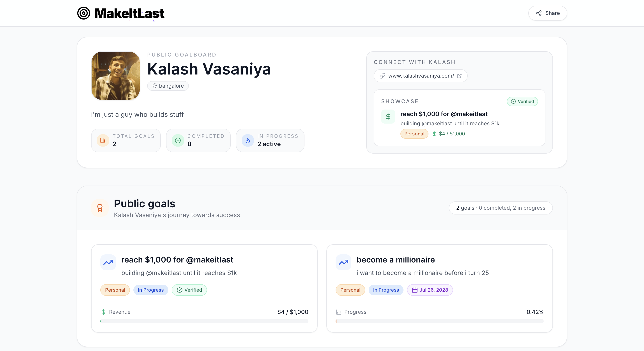The height and width of the screenshot is (351, 644).
Task: Toggle the Verified badge in the Showcase panel
Action: (522, 101)
